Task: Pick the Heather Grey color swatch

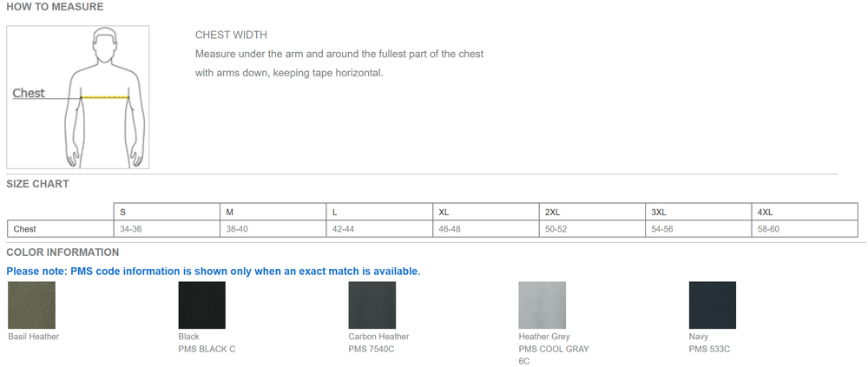Action: (x=542, y=305)
